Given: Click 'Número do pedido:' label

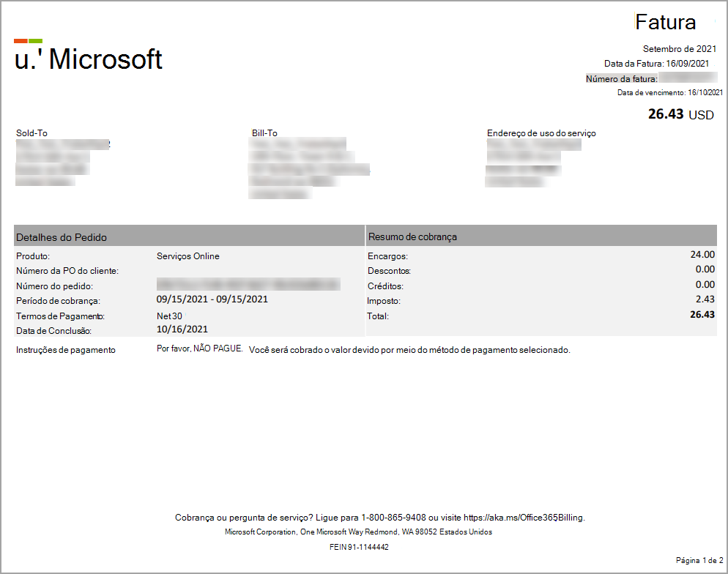Looking at the screenshot, I should (54, 286).
